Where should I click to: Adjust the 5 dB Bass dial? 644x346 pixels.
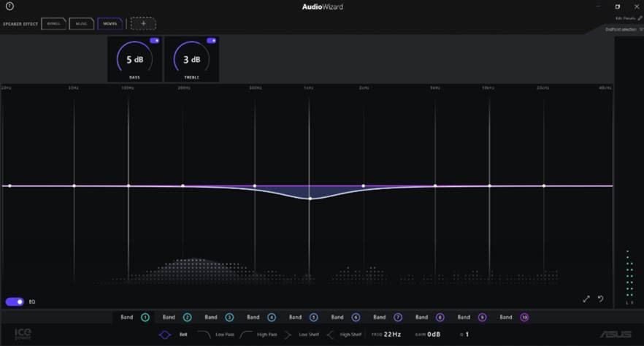click(x=134, y=59)
